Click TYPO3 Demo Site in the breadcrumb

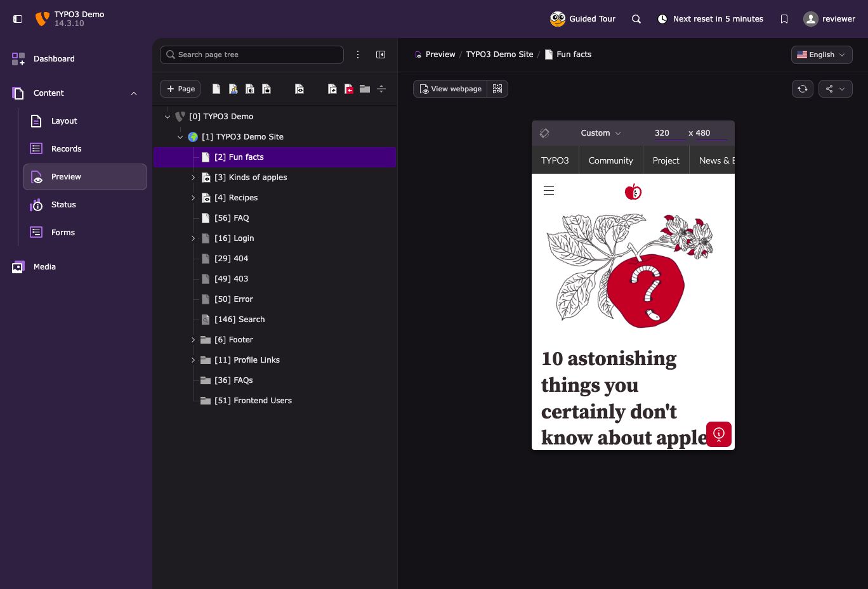point(499,55)
